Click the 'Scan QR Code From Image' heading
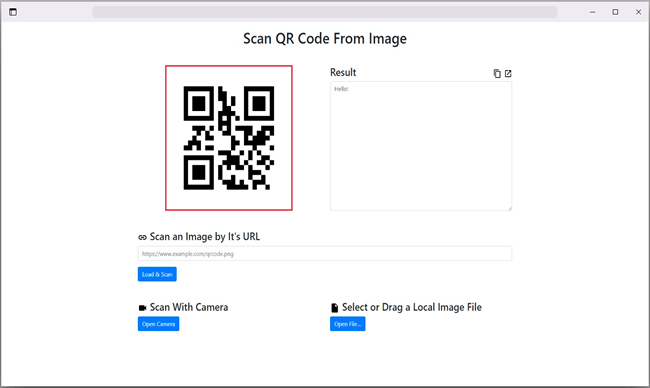The image size is (650, 388). [x=325, y=39]
